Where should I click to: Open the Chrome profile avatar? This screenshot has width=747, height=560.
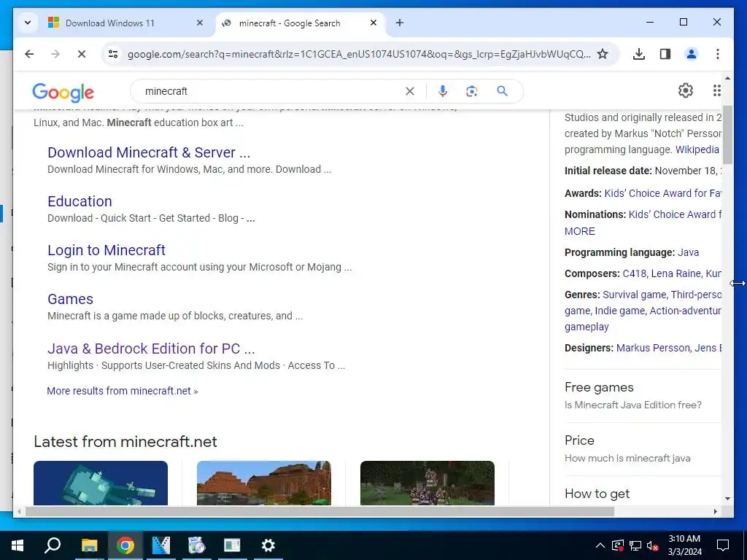(692, 54)
